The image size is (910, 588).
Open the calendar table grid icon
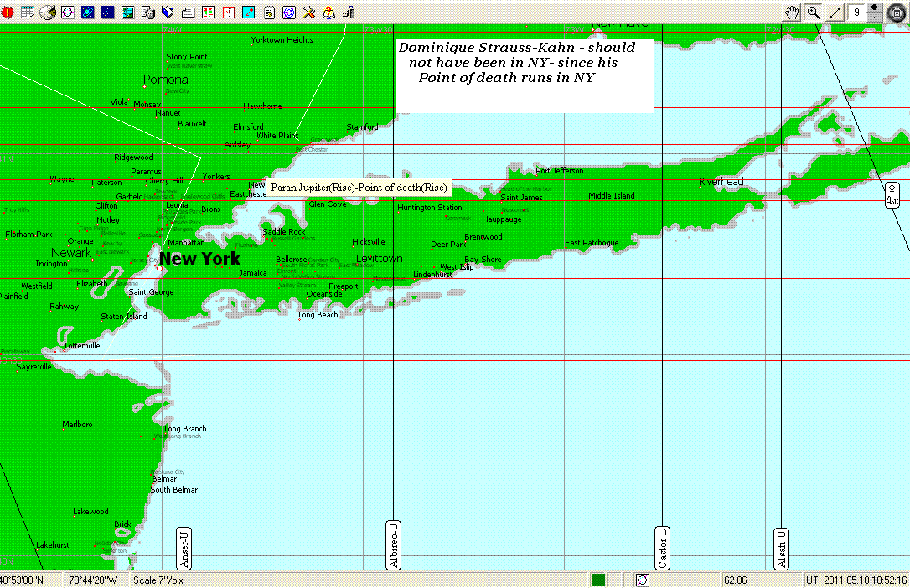click(x=28, y=13)
